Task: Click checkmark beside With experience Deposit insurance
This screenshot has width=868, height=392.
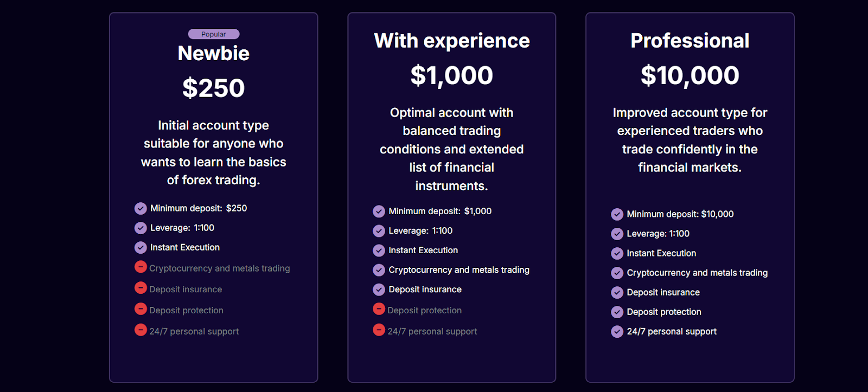Action: (x=379, y=290)
